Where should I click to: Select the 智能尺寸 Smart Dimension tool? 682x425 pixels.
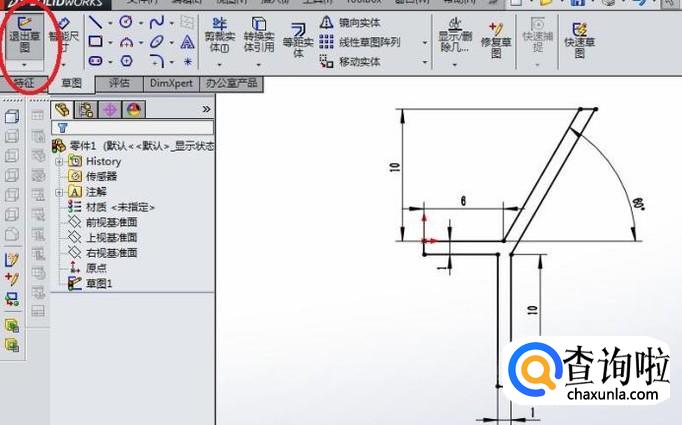tap(64, 35)
